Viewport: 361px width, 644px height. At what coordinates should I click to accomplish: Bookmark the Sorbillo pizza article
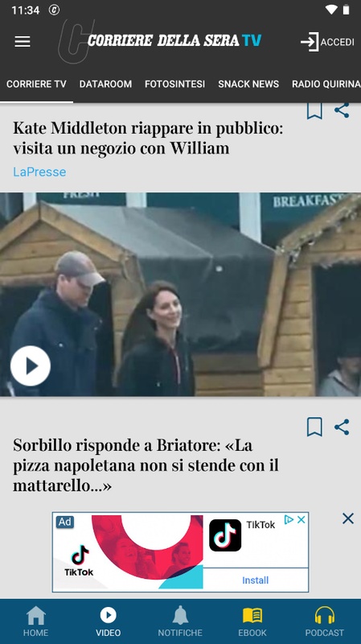pos(314,427)
